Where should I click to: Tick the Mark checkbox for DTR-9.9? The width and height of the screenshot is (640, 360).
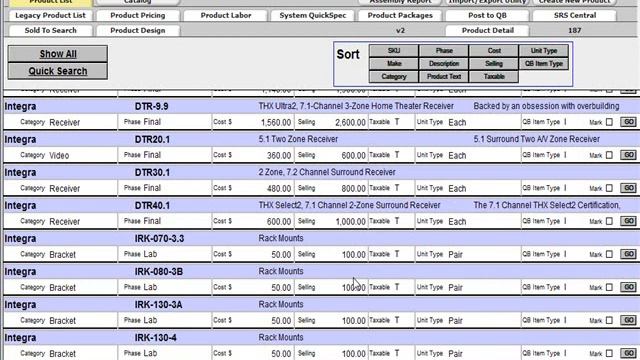(609, 122)
